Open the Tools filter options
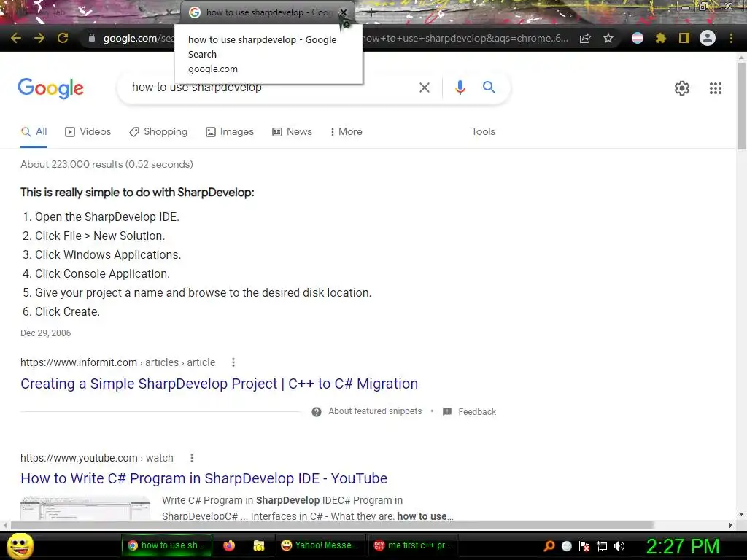Viewport: 747px width, 560px height. pos(483,131)
